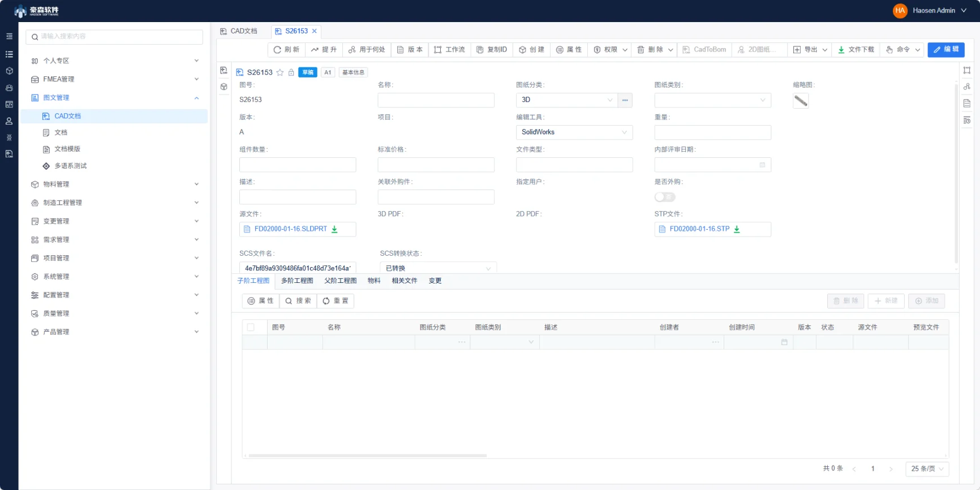Favorite S26153 with the star icon

click(x=280, y=72)
